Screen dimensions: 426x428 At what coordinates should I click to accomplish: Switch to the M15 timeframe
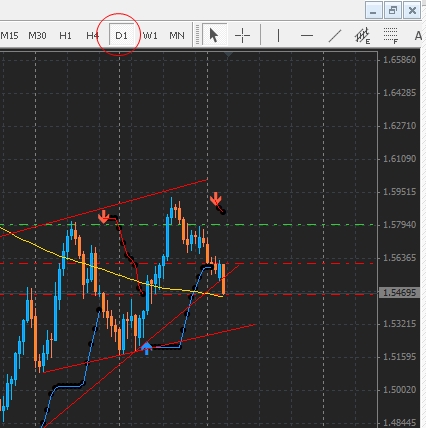9,35
